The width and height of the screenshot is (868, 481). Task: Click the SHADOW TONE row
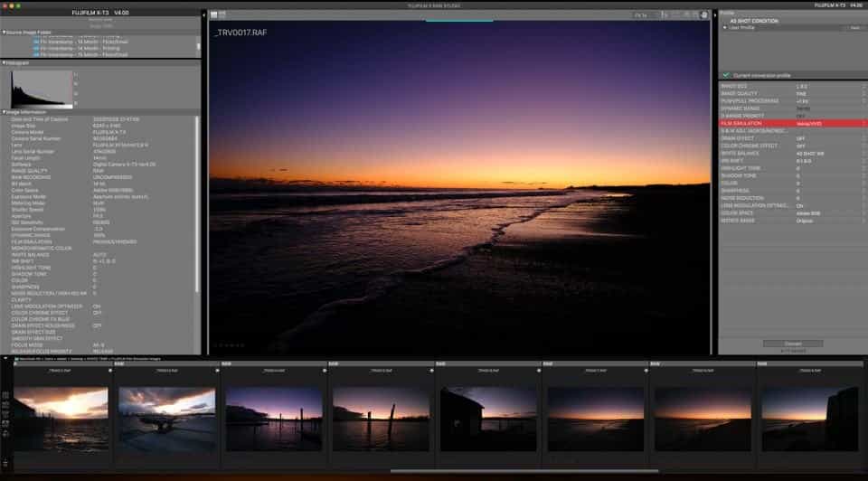pyautogui.click(x=793, y=176)
